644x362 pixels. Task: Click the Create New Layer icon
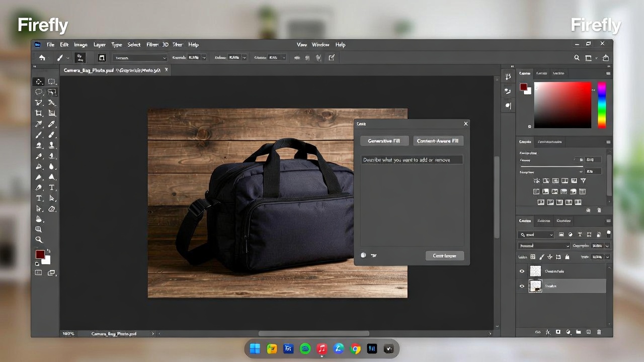(588, 331)
